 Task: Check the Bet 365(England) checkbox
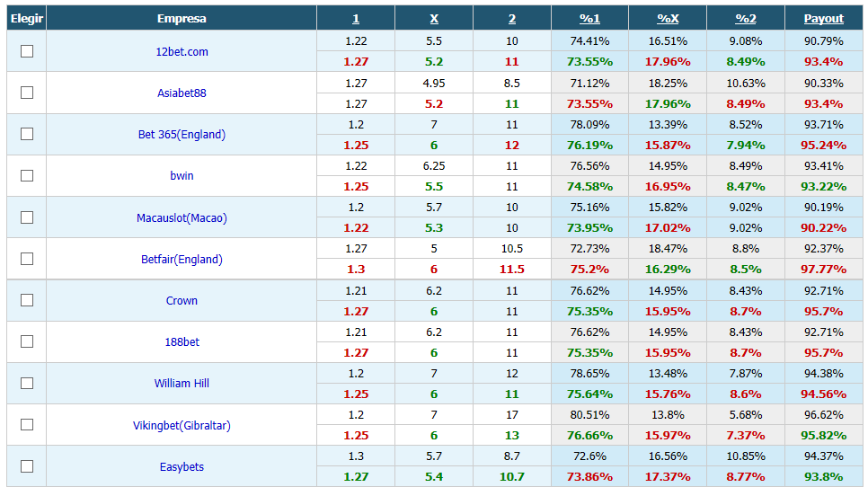(27, 135)
